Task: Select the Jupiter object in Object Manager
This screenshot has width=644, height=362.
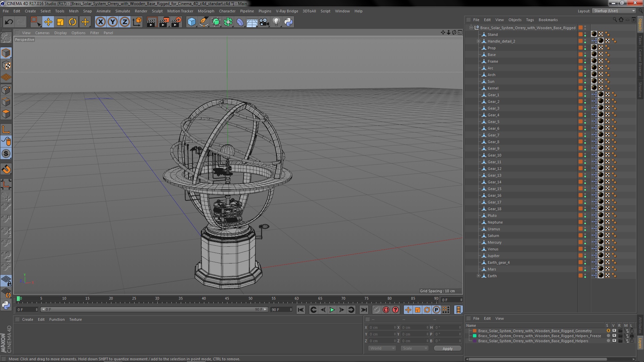Action: [493, 256]
